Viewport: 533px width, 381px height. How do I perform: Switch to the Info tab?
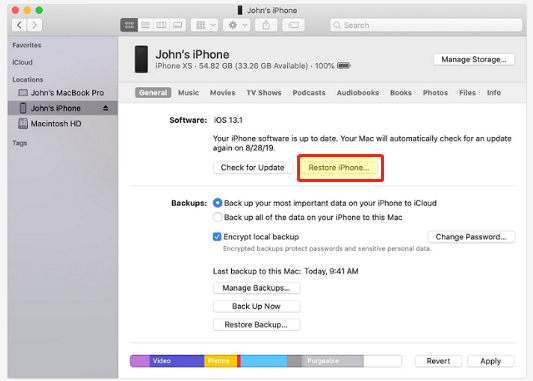coord(494,92)
